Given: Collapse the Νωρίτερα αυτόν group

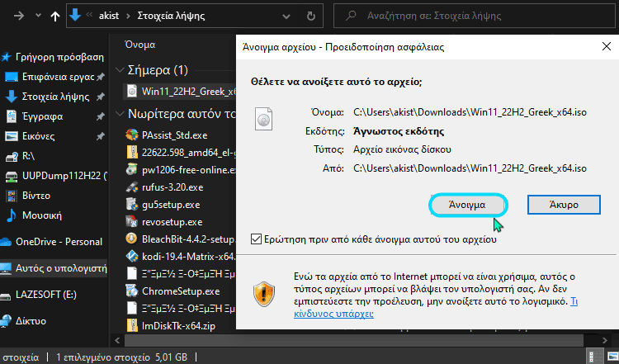Looking at the screenshot, I should click(x=120, y=114).
